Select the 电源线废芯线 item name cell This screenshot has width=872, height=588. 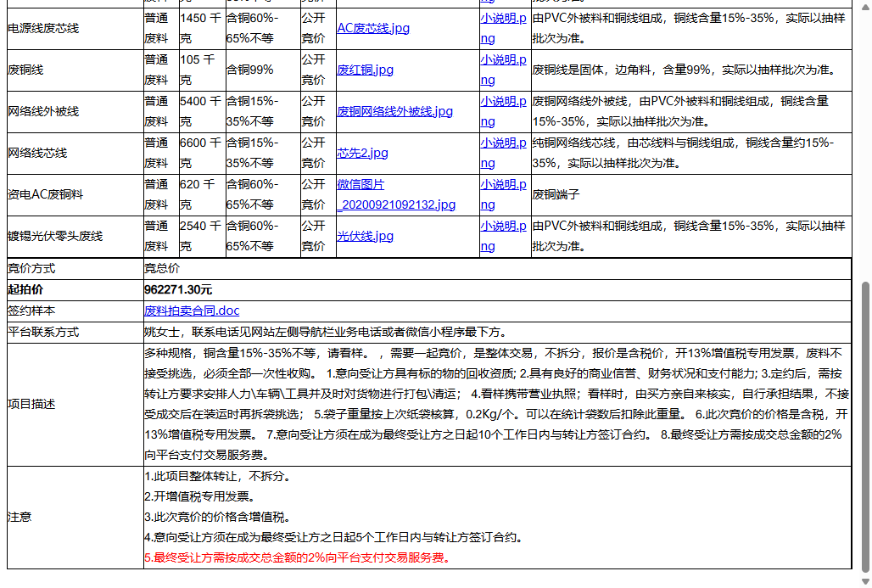pos(75,28)
